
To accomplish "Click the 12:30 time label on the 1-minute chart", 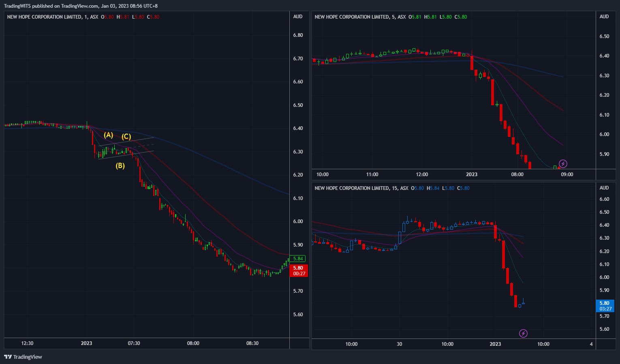I will tap(27, 343).
